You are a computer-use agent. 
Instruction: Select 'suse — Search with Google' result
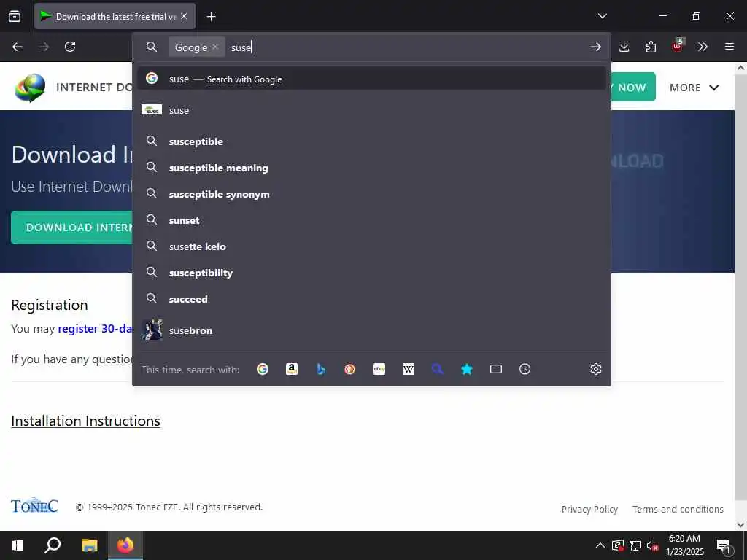pos(371,79)
